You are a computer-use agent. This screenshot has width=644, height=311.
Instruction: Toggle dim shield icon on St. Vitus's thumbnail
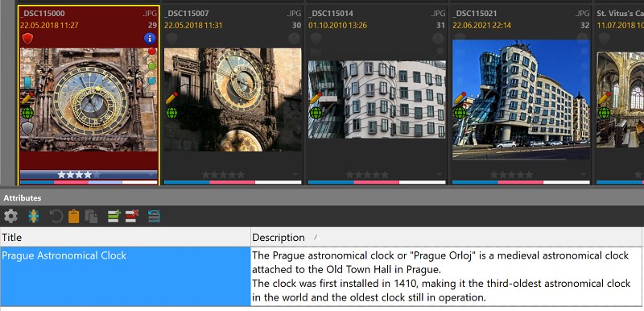click(605, 39)
